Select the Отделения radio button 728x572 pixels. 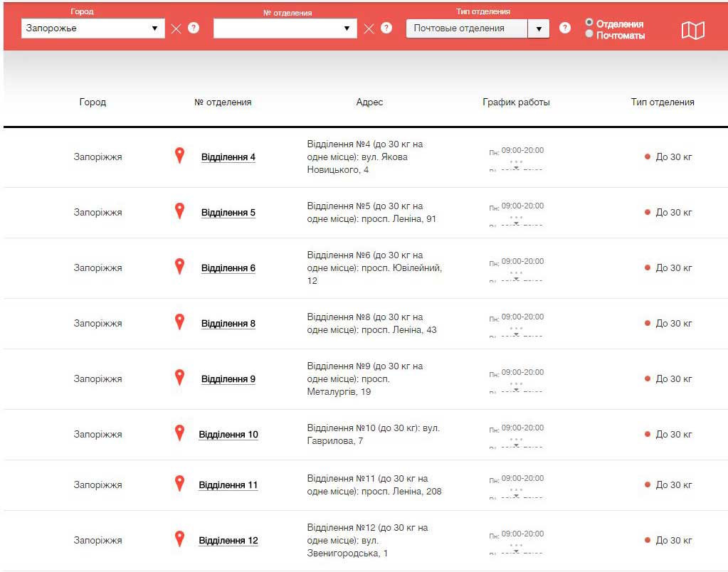coord(589,23)
